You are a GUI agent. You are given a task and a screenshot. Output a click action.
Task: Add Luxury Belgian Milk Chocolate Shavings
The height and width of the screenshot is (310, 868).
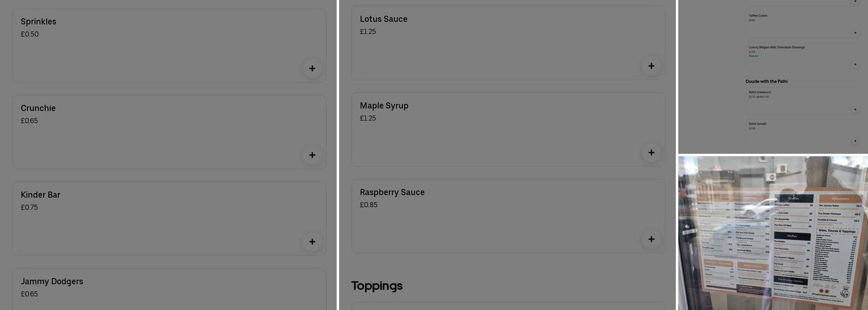point(855,64)
